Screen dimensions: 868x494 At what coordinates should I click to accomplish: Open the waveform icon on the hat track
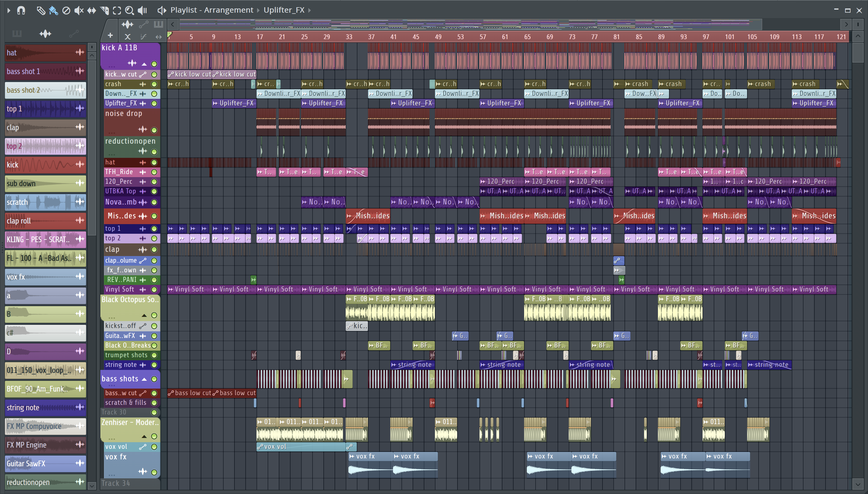click(143, 163)
